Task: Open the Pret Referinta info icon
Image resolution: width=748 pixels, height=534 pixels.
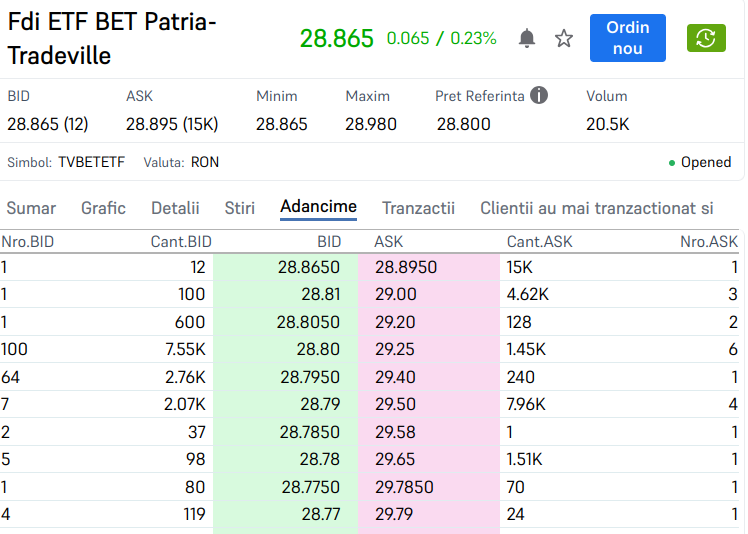Action: (539, 95)
